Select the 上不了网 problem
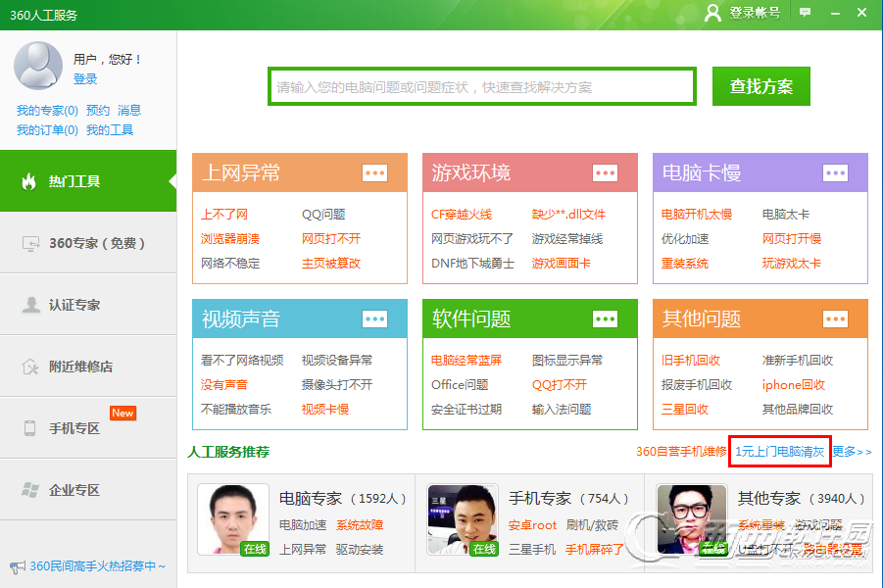 click(x=224, y=215)
